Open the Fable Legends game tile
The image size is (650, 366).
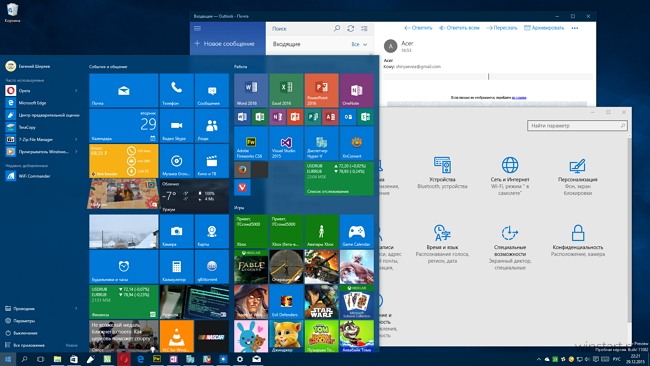click(x=251, y=267)
